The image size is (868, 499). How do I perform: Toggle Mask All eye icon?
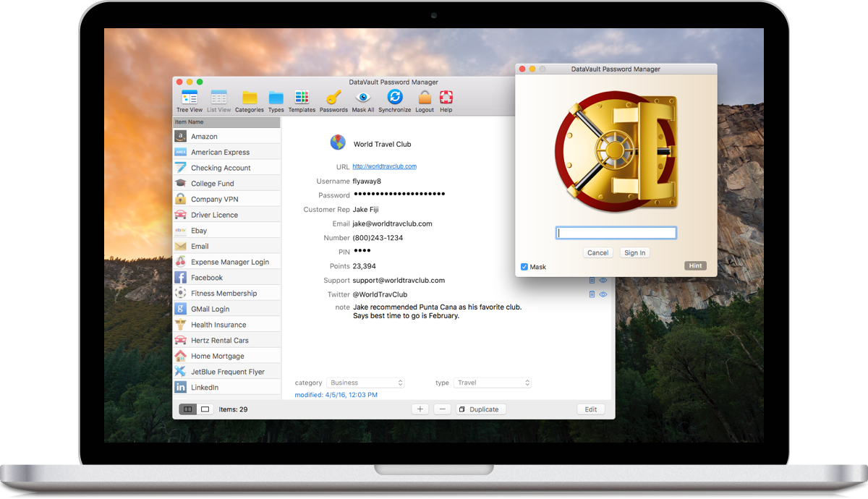[363, 97]
